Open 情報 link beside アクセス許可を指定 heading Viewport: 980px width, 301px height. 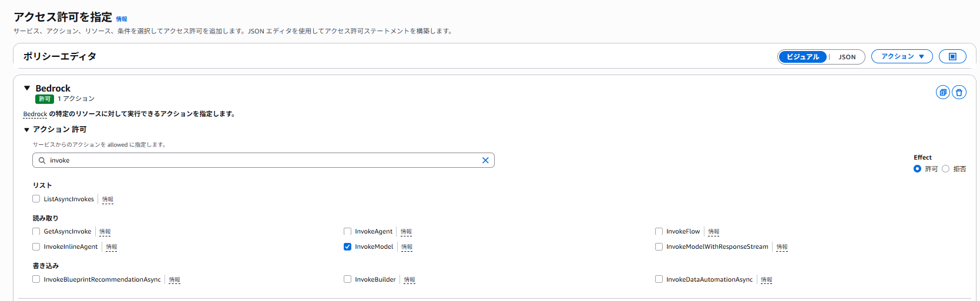point(122,19)
